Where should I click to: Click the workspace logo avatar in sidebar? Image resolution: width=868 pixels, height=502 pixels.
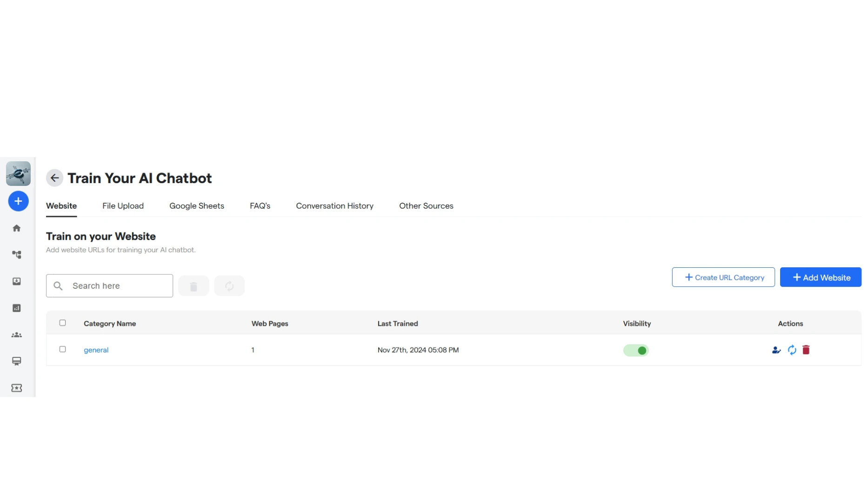pos(18,173)
